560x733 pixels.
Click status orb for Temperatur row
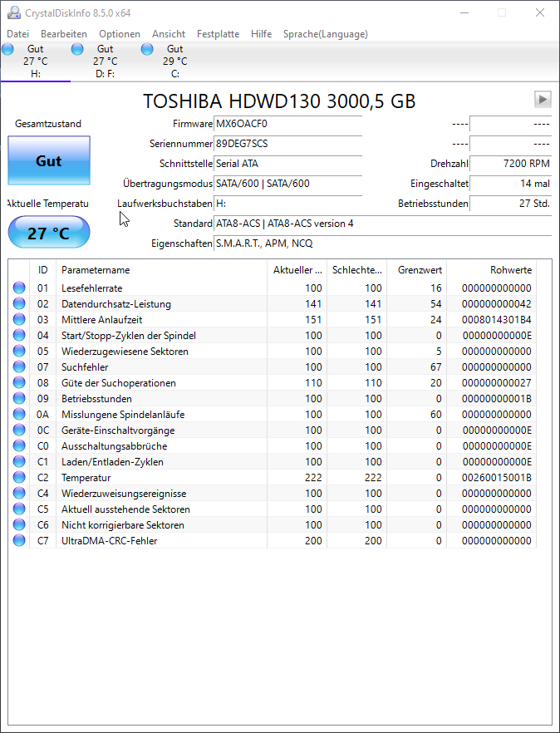coord(19,477)
